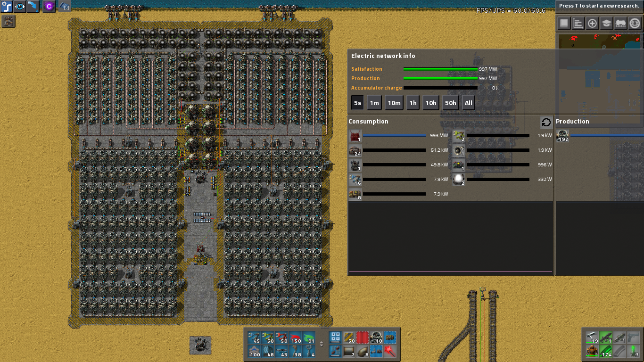
Task: Select electric pole stack of 38
Action: pyautogui.click(x=296, y=351)
